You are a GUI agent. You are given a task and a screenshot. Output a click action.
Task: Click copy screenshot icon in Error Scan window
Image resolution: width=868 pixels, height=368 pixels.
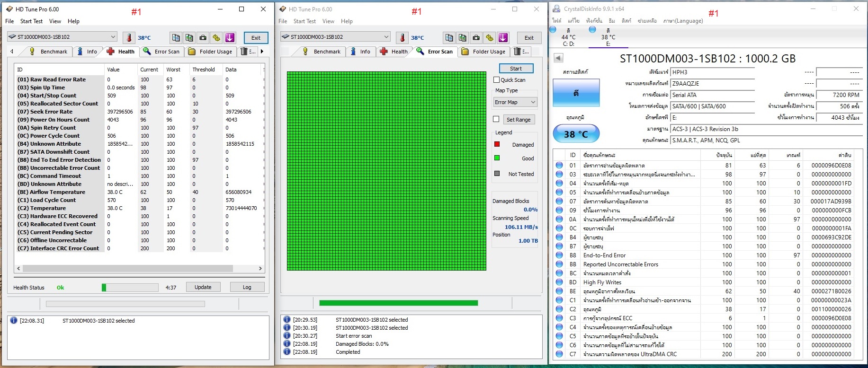pyautogui.click(x=463, y=37)
